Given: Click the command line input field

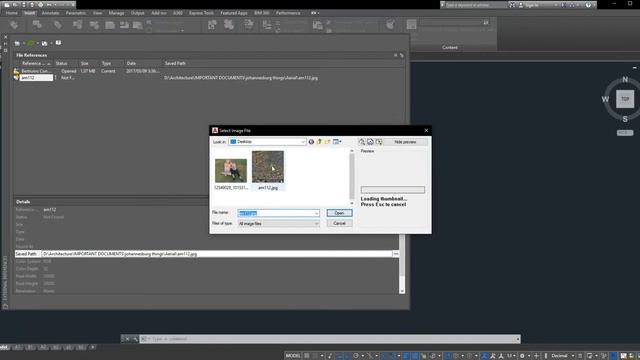Looking at the screenshot, I should coord(331,339).
